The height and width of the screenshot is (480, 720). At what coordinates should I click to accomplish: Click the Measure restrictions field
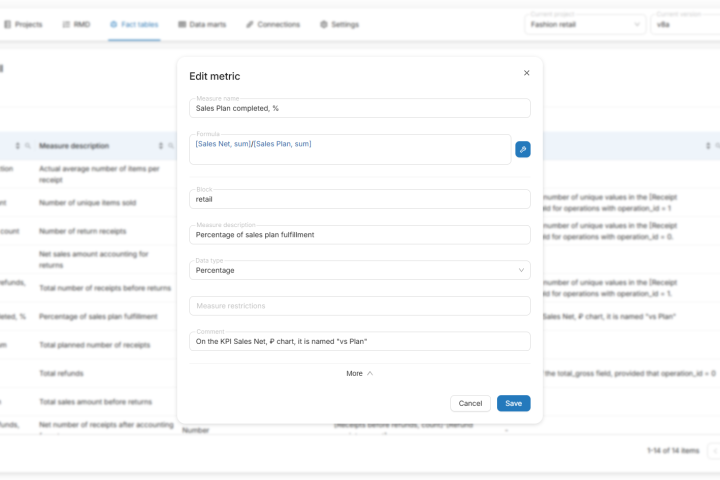[359, 306]
